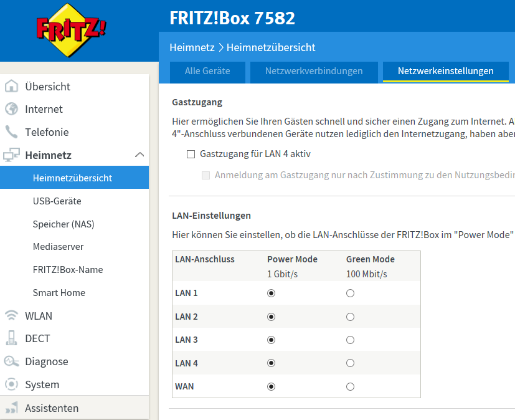Select the Netzwerkeinstellungen tab
This screenshot has height=420, width=515.
pos(446,71)
